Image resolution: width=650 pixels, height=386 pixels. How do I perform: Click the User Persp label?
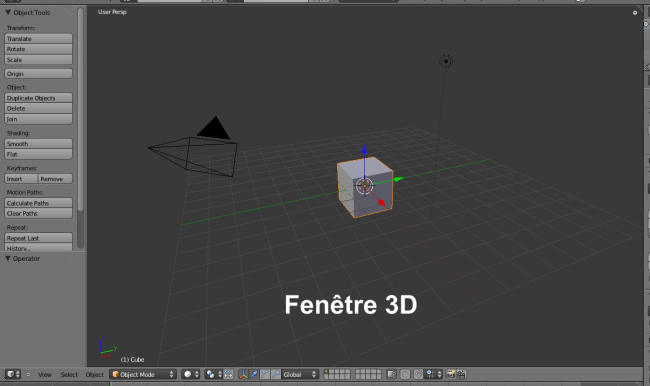tap(112, 12)
